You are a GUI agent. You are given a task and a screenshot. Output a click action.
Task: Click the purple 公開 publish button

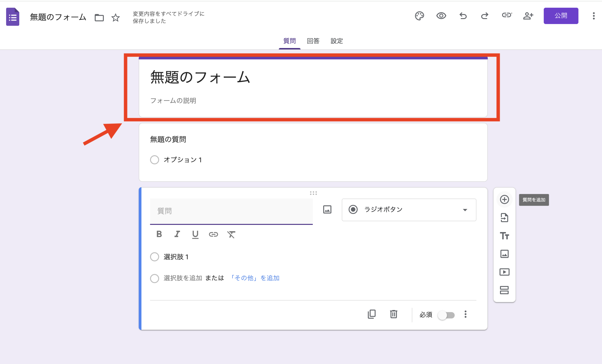coord(561,16)
